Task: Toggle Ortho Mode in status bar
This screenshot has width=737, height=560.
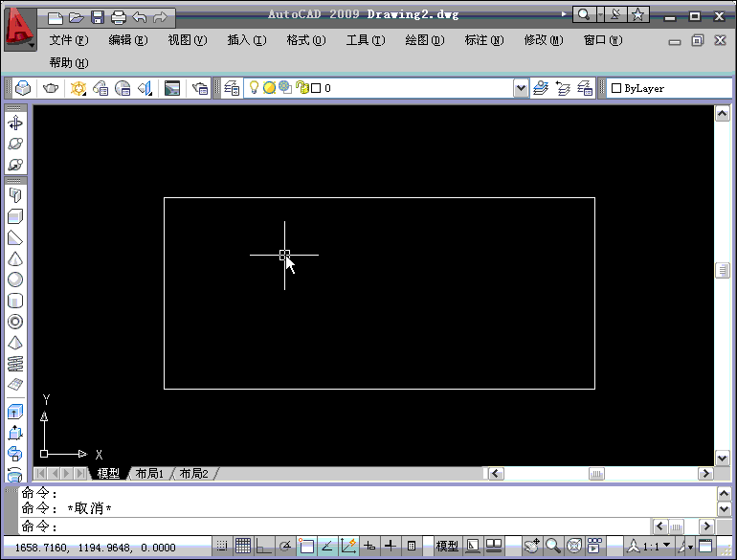Action: pyautogui.click(x=263, y=546)
